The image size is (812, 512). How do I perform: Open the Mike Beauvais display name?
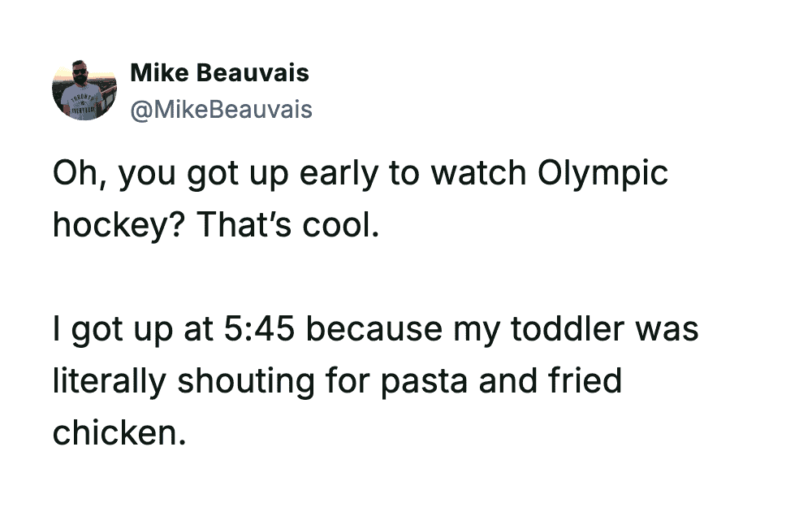(x=219, y=73)
